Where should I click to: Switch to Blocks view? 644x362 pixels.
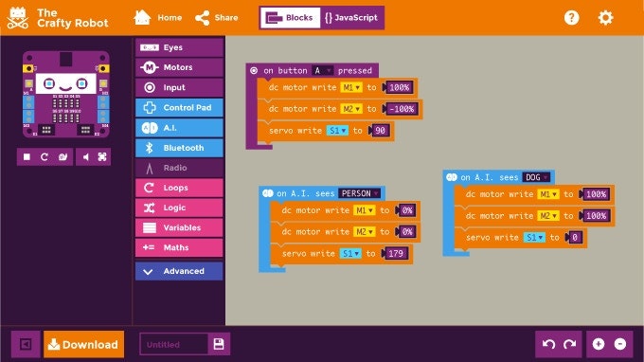click(291, 18)
